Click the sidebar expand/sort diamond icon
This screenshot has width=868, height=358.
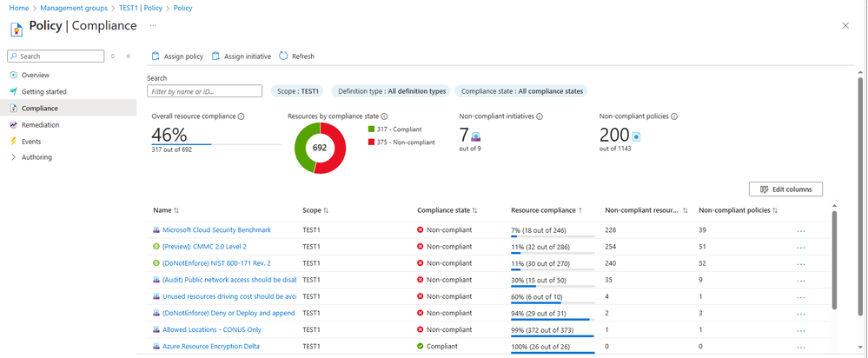[x=113, y=56]
